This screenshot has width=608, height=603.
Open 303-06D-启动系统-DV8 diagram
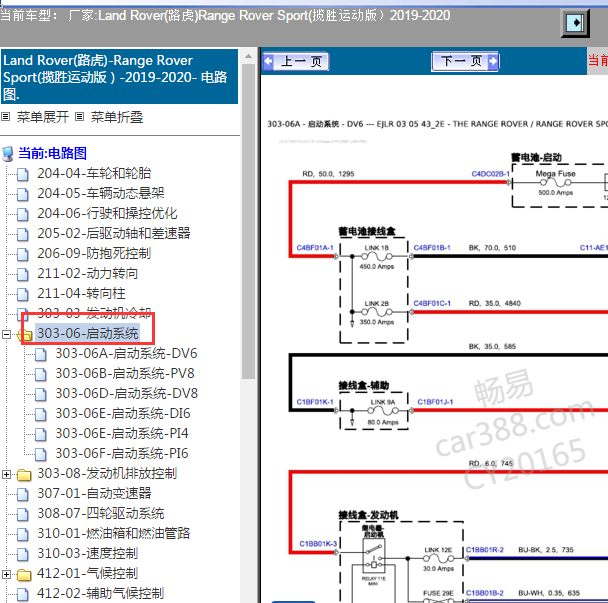[x=126, y=394]
